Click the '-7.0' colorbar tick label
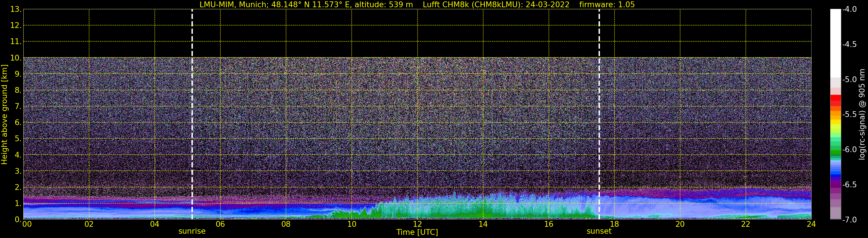This screenshot has height=238, width=868. point(849,220)
